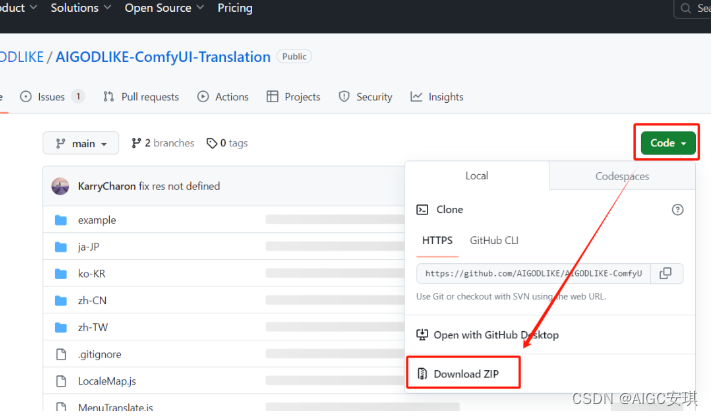Click the example folder icon

click(60, 220)
